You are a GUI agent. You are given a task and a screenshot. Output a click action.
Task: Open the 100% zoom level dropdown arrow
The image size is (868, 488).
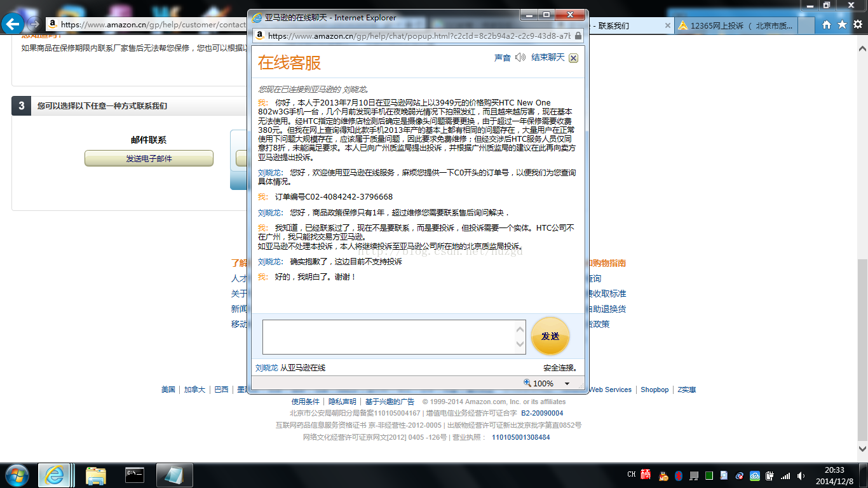pos(567,384)
